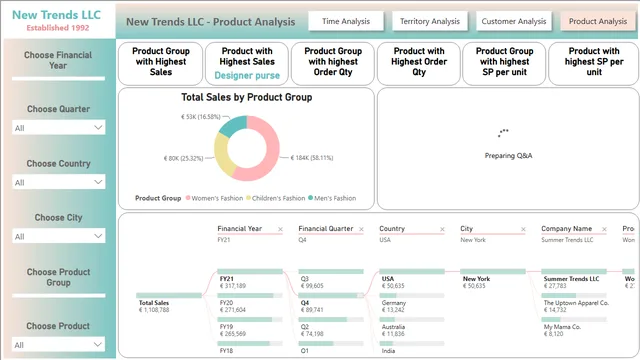Click the Product Group with highest SP per unit card

(504, 64)
